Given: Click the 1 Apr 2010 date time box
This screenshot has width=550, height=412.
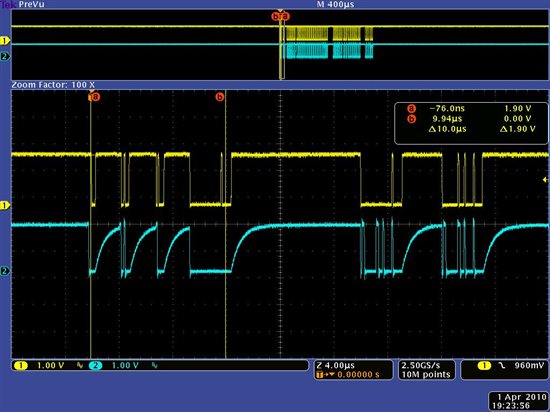Looking at the screenshot, I should click(x=518, y=401).
